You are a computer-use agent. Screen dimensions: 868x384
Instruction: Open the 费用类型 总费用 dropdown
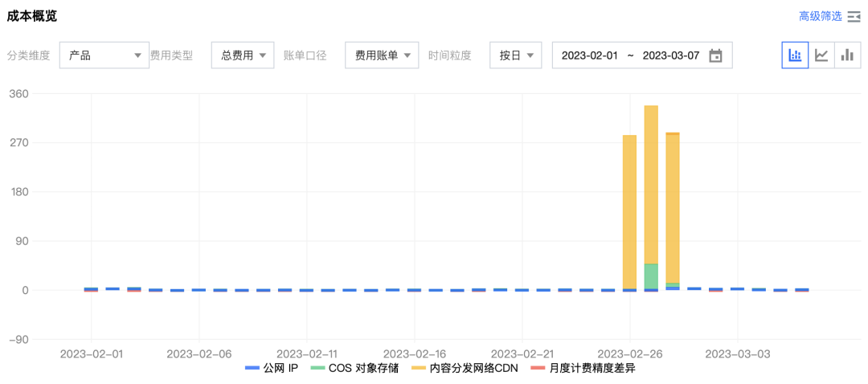(243, 55)
